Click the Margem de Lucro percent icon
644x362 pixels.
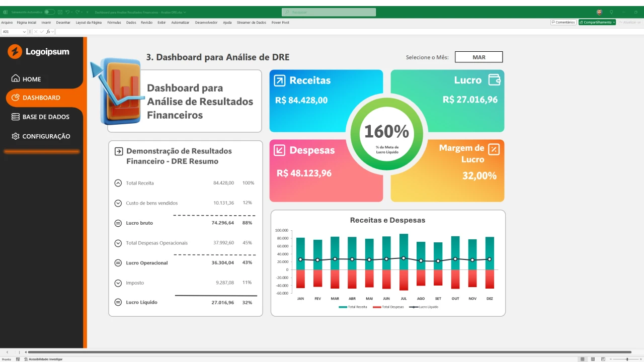(494, 149)
